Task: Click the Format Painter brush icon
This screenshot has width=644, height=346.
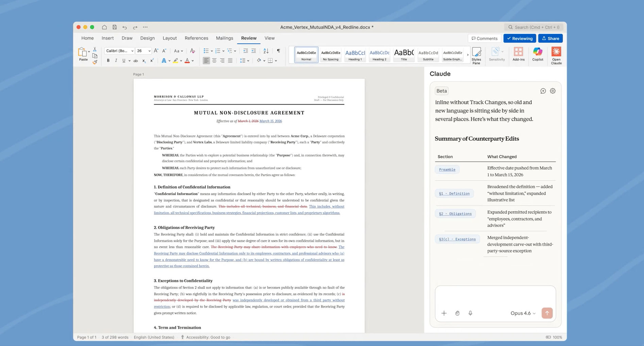Action: tap(95, 62)
